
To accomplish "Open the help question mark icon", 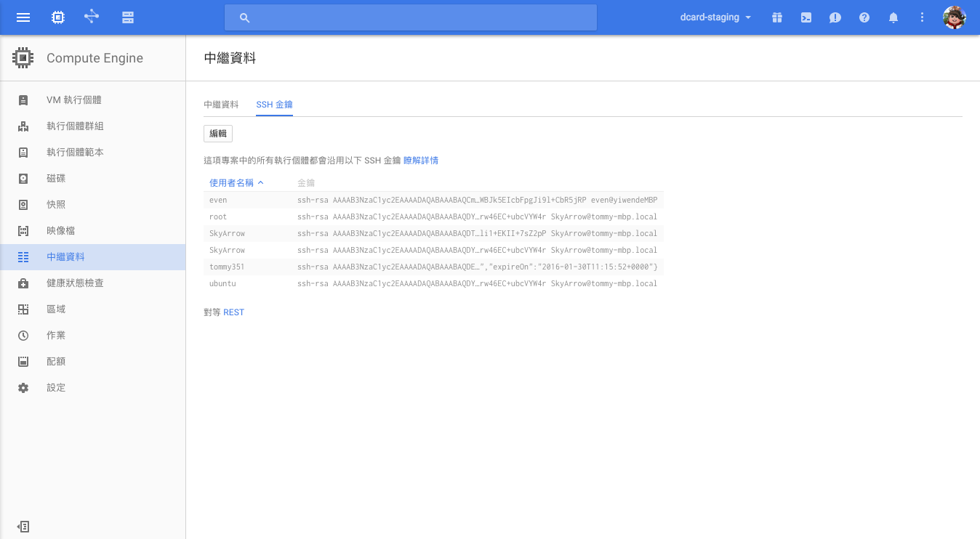I will pos(864,17).
